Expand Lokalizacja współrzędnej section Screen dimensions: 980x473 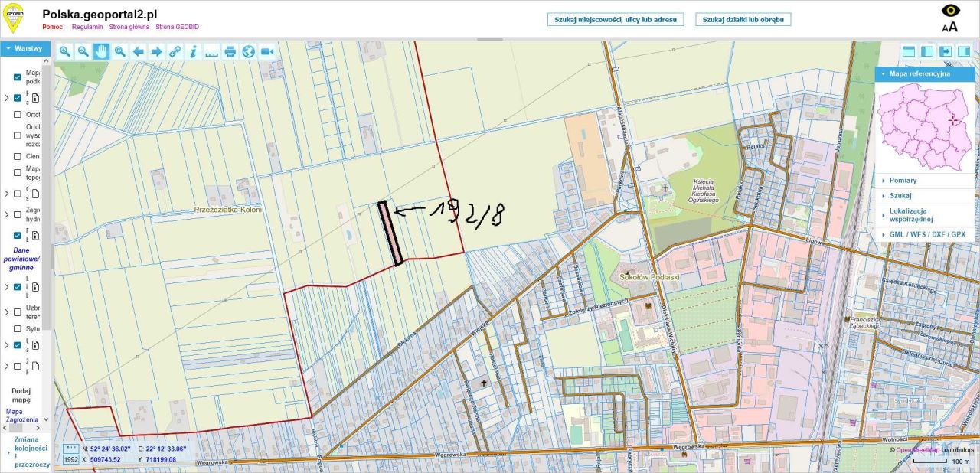(924, 215)
